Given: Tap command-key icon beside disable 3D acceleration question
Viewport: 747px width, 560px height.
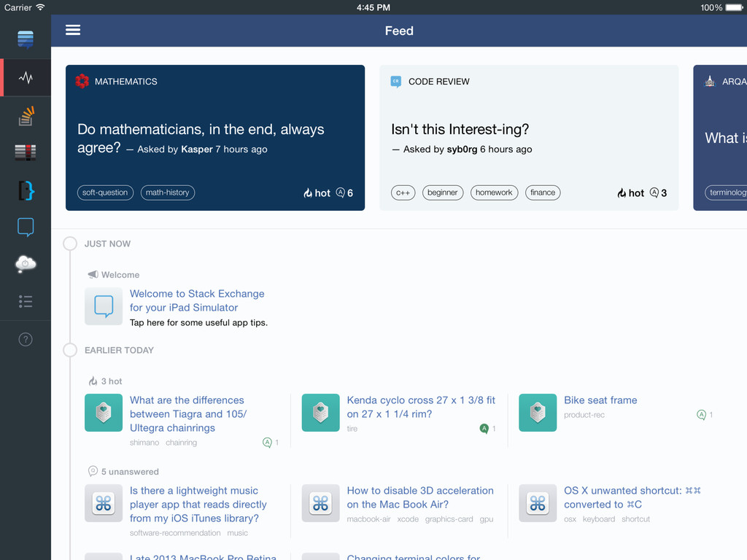Looking at the screenshot, I should point(321,503).
